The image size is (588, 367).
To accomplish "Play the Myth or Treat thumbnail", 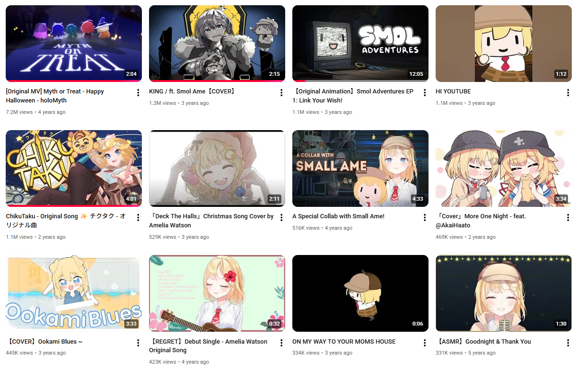I will point(74,43).
